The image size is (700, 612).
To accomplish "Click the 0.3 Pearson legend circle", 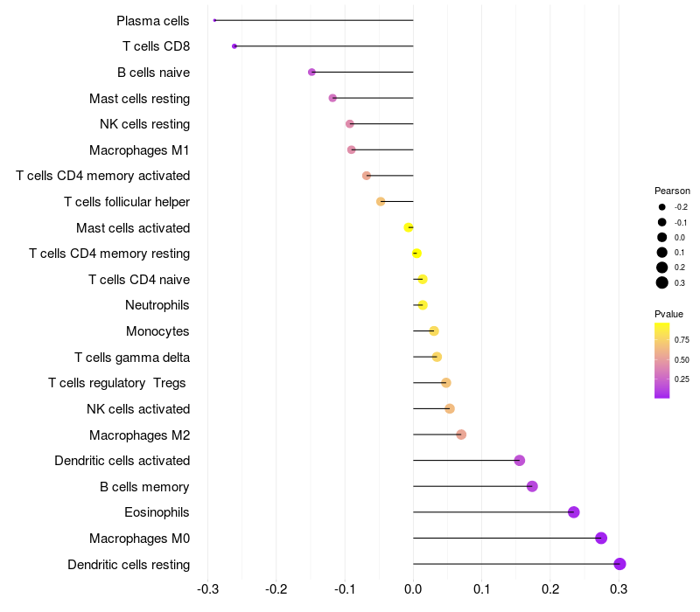I will click(x=662, y=282).
